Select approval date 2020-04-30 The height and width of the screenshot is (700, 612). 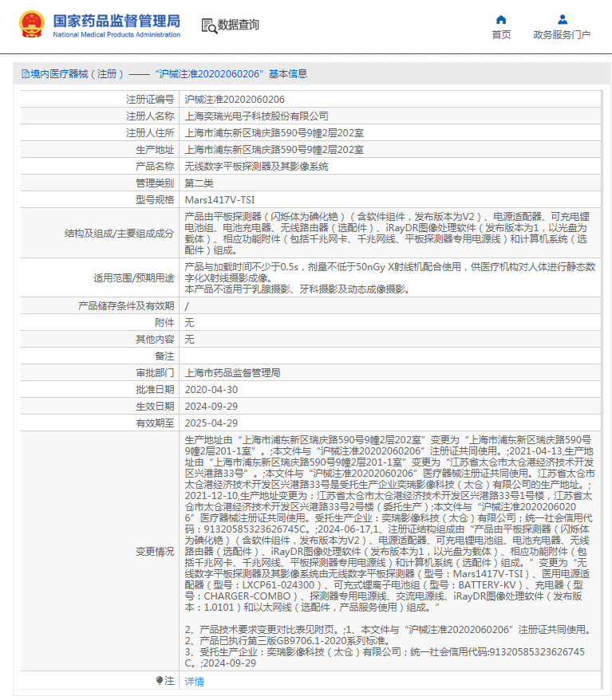211,389
